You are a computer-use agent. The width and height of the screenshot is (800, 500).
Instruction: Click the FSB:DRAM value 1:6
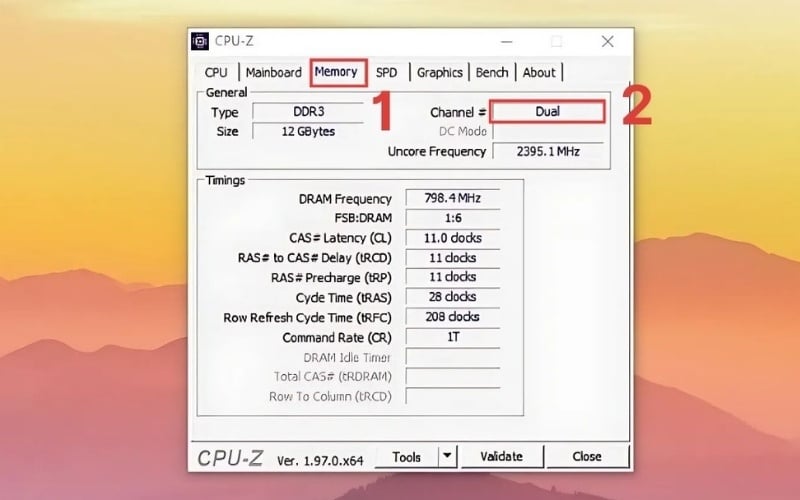click(x=453, y=218)
